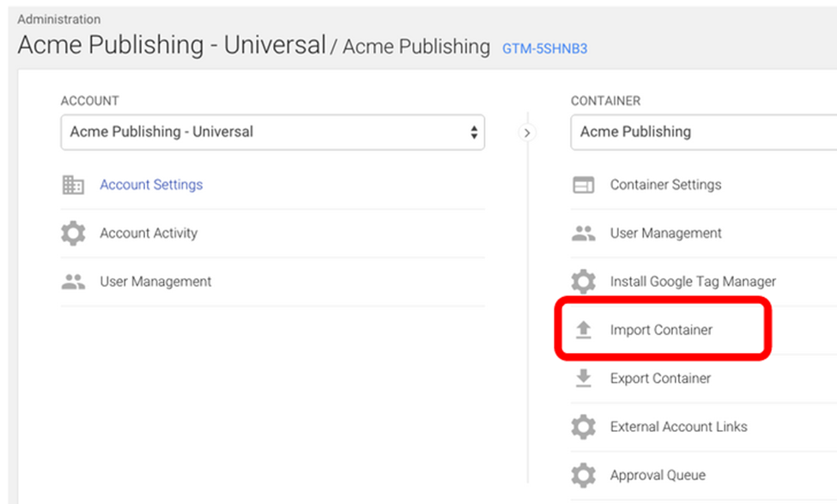Click the account User Management people icon

click(x=73, y=282)
